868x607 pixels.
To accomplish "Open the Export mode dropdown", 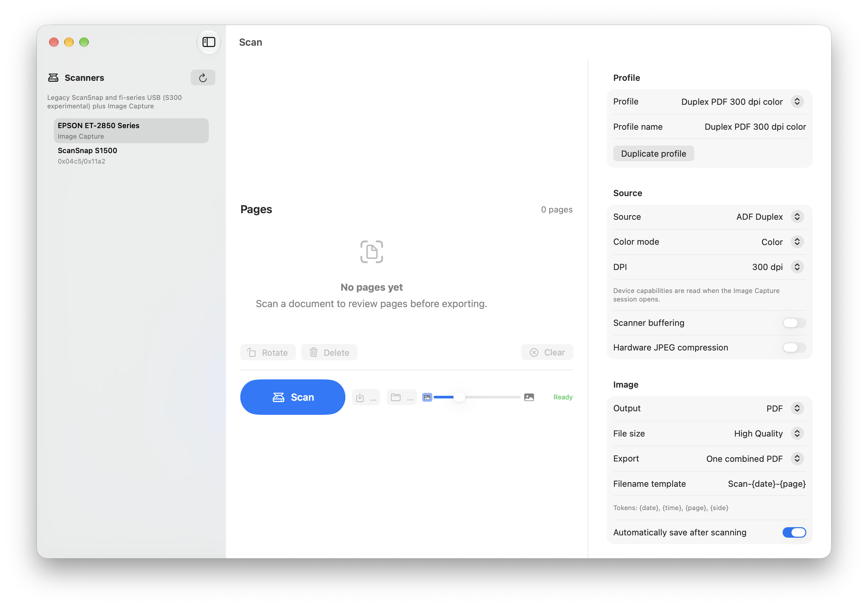I will click(797, 458).
